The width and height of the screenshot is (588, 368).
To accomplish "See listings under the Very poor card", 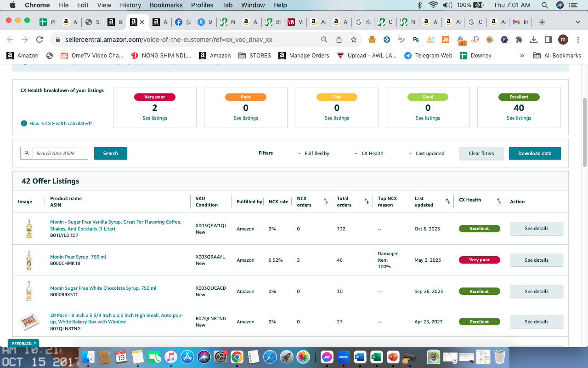I will pyautogui.click(x=155, y=118).
